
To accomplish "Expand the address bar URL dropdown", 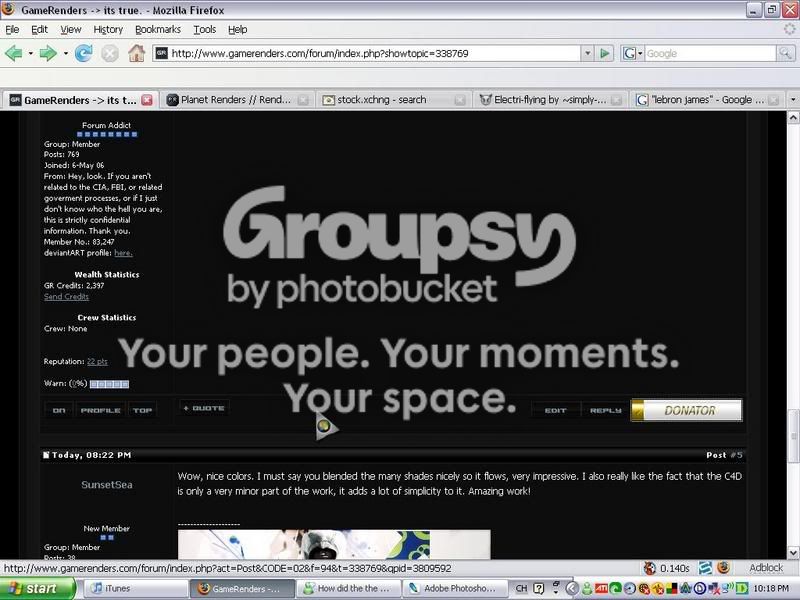I will click(x=587, y=53).
